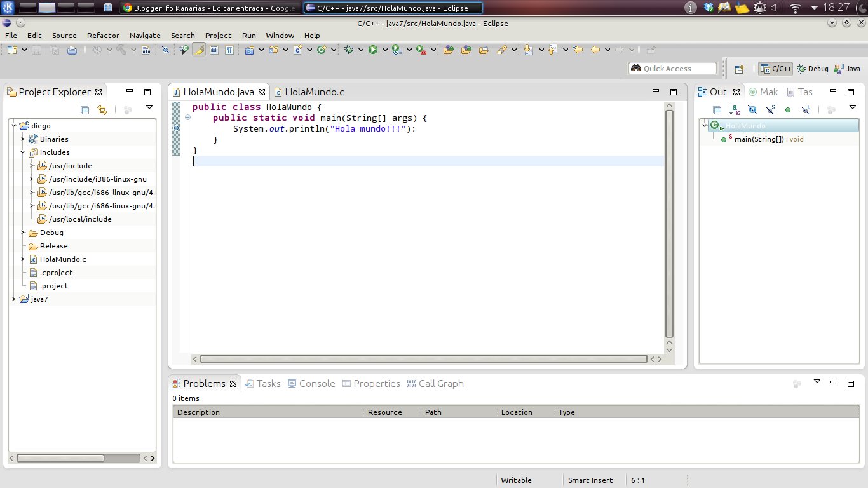Collapse all nodes in the Outline view

(x=717, y=109)
